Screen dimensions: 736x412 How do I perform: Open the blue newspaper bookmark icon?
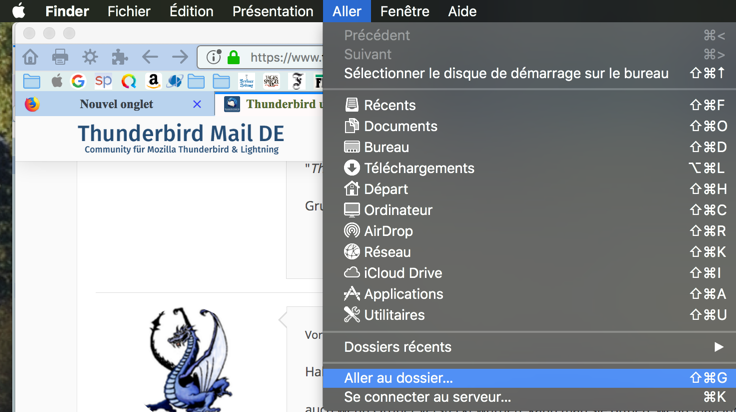click(246, 81)
